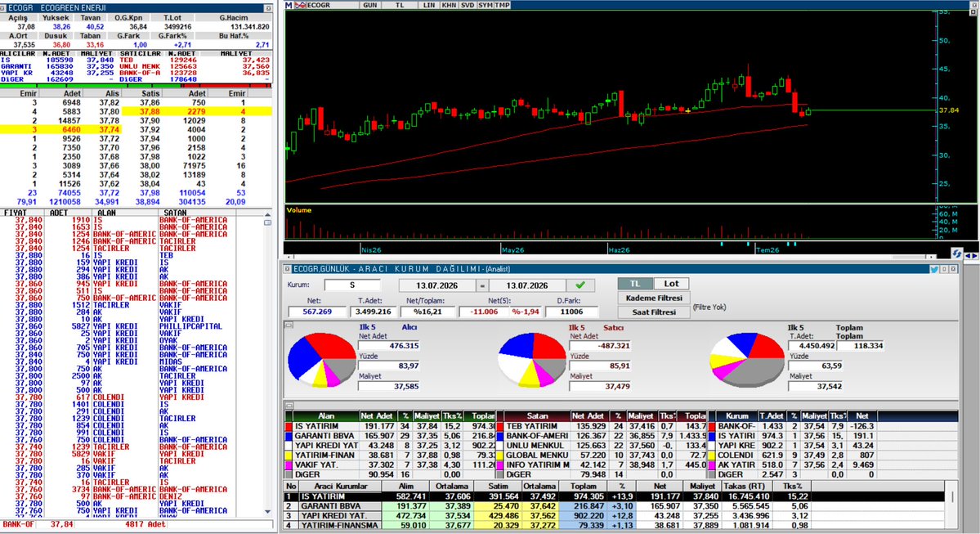Click the system icon of ECOGR ECOGREEN ENERJI window
Image resolution: width=980 pixels, height=534 pixels.
pos(4,7)
